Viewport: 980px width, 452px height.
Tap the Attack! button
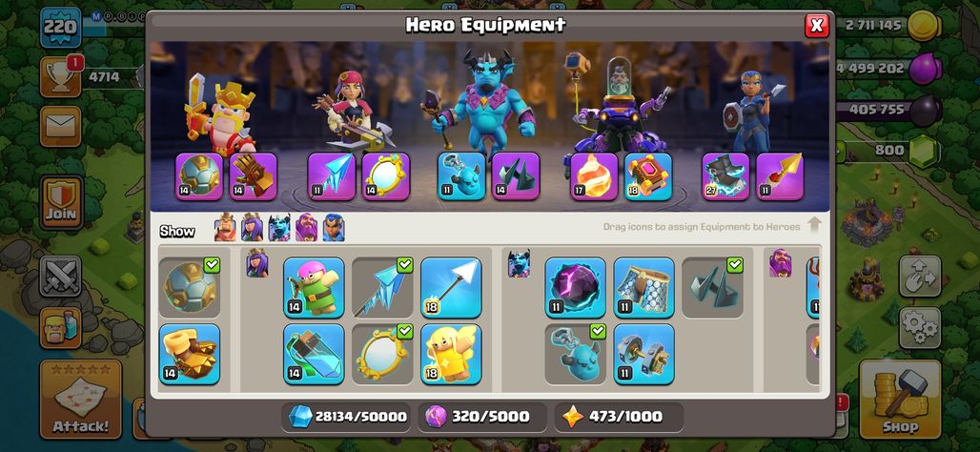(81, 399)
